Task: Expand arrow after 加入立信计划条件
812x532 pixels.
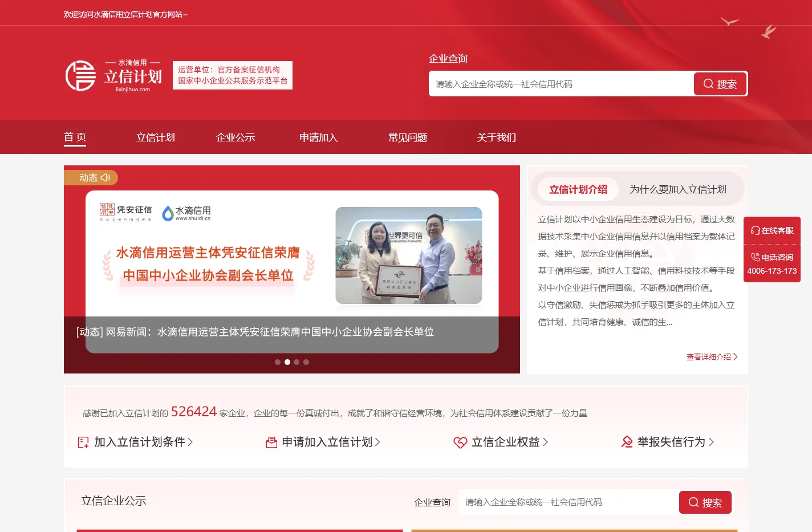Action: [x=190, y=442]
